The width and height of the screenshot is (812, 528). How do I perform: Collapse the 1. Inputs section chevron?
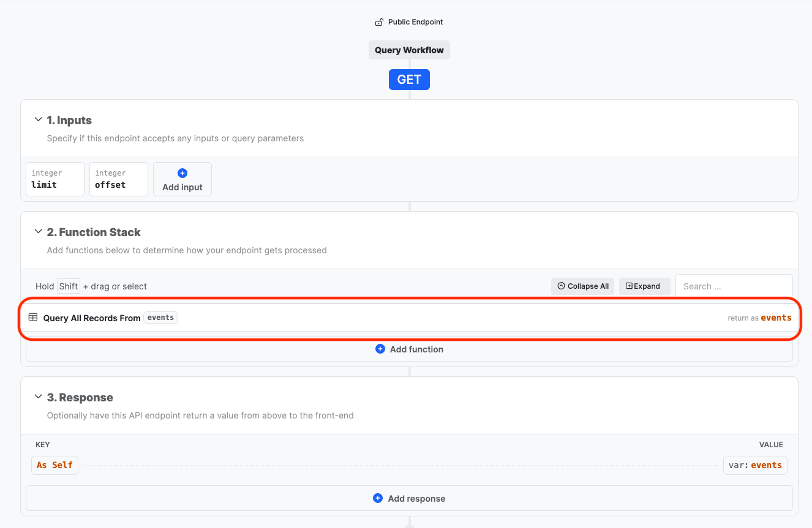point(38,120)
